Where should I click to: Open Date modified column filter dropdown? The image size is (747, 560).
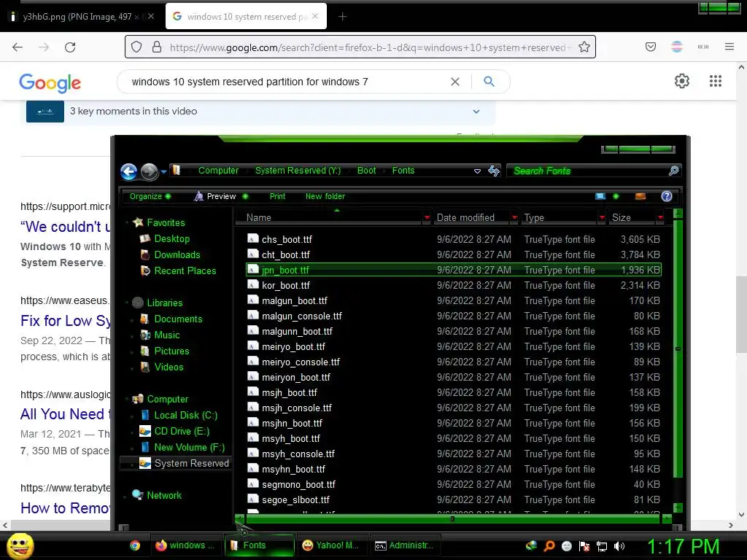(x=514, y=217)
